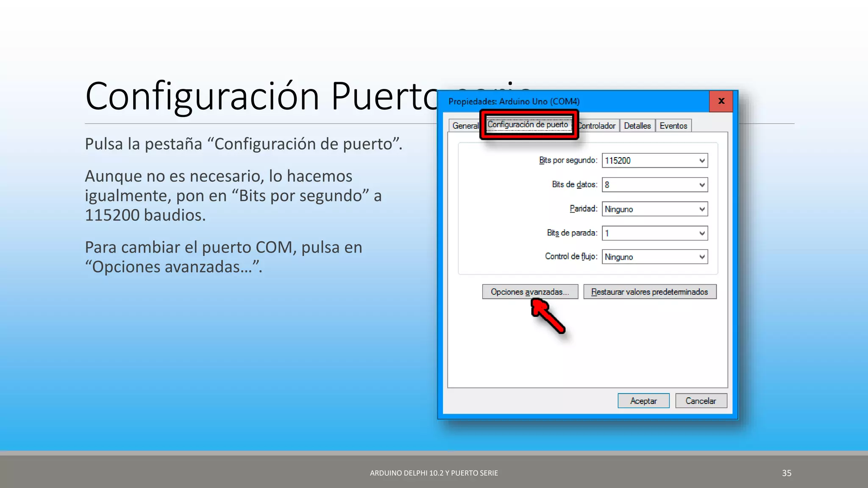Click Restaurar valores predeterminados button
The width and height of the screenshot is (868, 488).
coord(650,292)
